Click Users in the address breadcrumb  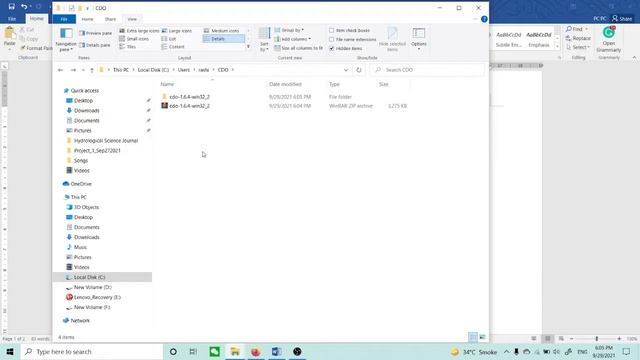(184, 70)
